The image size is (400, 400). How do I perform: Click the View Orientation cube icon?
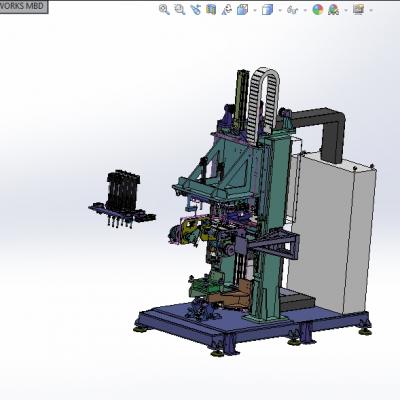(x=242, y=10)
